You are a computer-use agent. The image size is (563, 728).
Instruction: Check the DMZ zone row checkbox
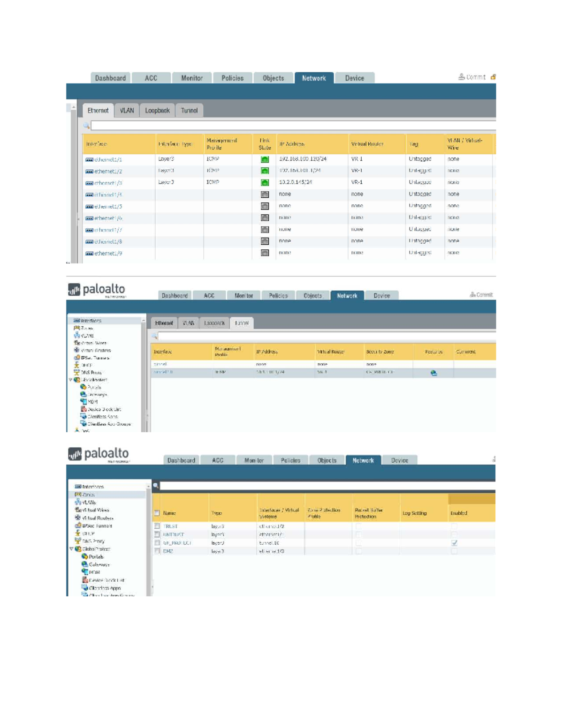click(x=157, y=551)
